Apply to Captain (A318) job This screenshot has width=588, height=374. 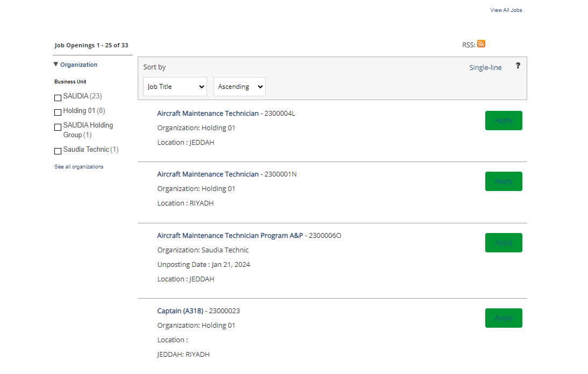(x=503, y=318)
